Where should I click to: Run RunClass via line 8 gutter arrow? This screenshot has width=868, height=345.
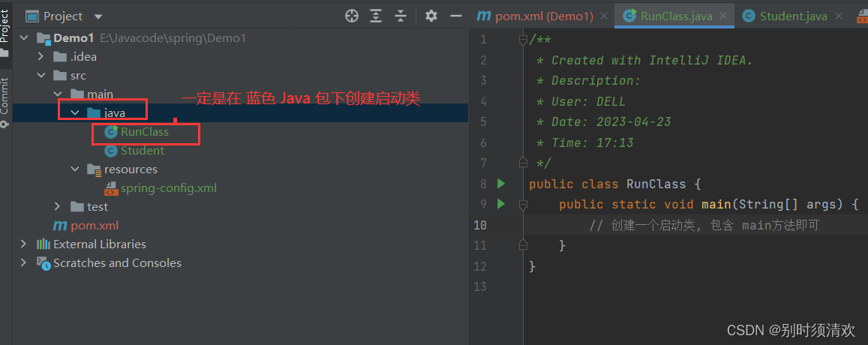pos(501,183)
